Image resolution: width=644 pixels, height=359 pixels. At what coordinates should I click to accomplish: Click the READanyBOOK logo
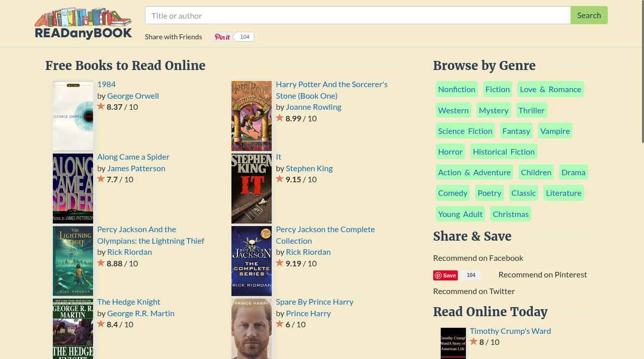point(83,24)
